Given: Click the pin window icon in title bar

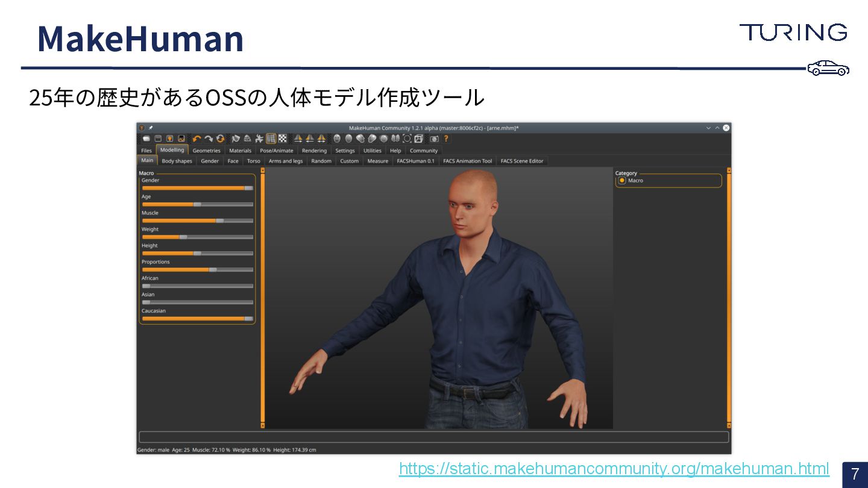Looking at the screenshot, I should (150, 128).
